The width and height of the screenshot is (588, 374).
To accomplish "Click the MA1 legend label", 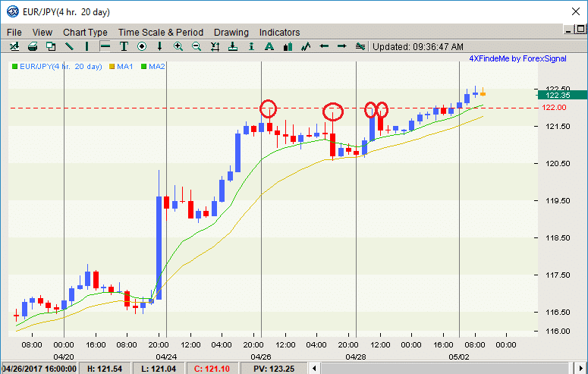I will point(125,67).
